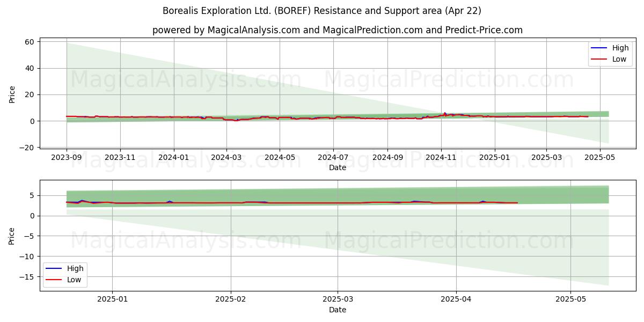Click 'Low' in the top chart legend
The width and height of the screenshot is (644, 322).
tap(619, 59)
